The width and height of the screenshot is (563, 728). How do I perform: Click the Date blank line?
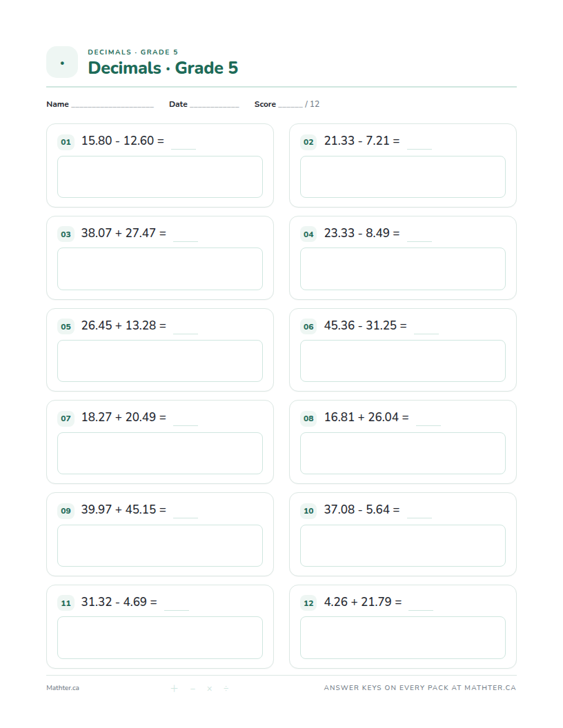[214, 107]
